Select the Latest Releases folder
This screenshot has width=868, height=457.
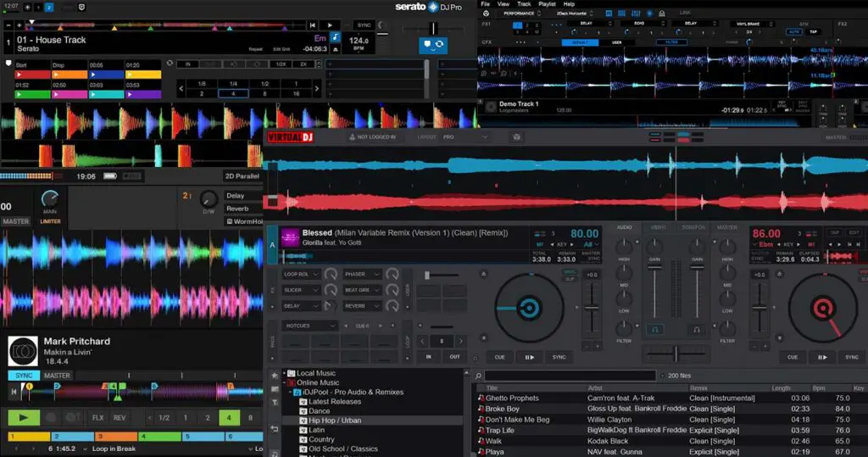click(334, 402)
